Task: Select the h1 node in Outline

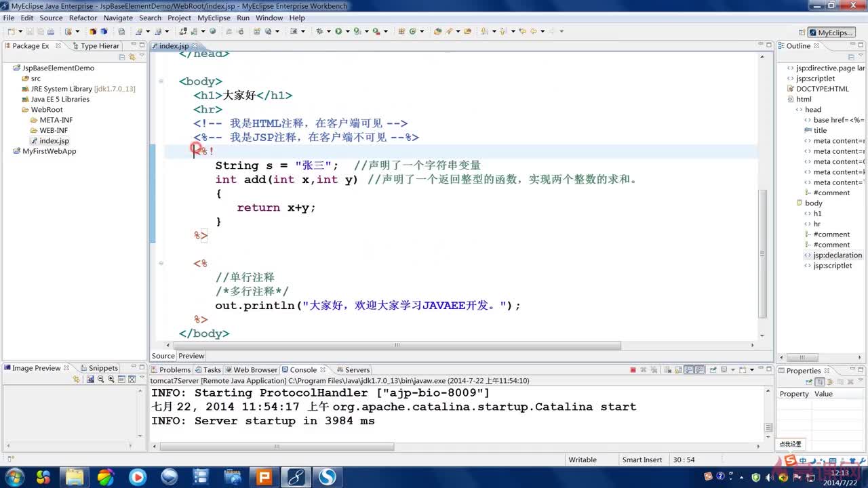Action: click(813, 213)
